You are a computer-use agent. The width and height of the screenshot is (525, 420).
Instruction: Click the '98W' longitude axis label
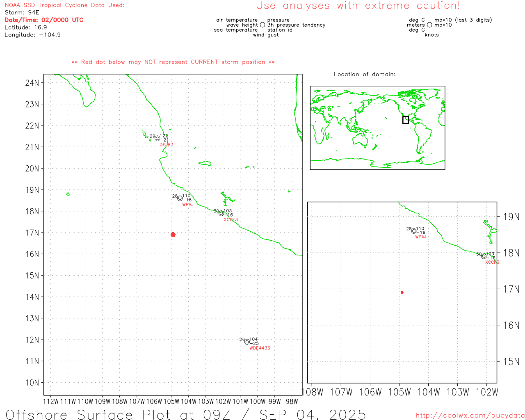292,402
